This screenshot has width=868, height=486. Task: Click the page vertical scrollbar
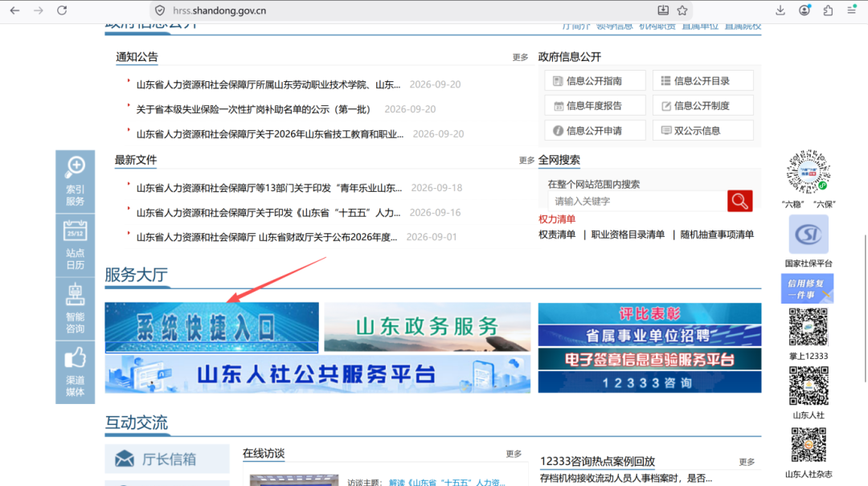pos(866,308)
